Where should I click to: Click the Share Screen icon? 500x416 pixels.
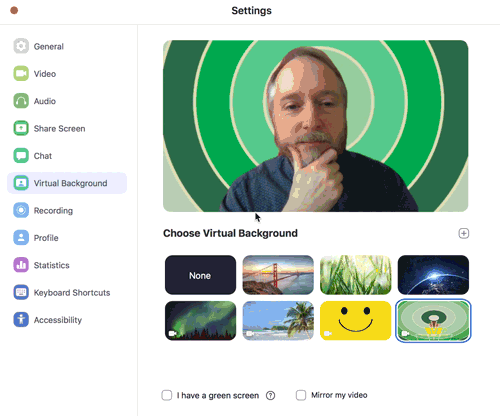click(x=21, y=128)
